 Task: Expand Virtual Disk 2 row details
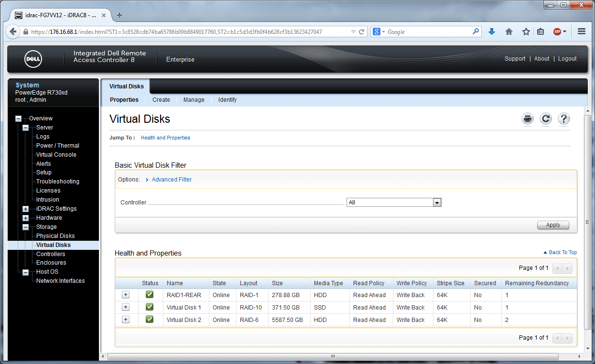pos(126,320)
